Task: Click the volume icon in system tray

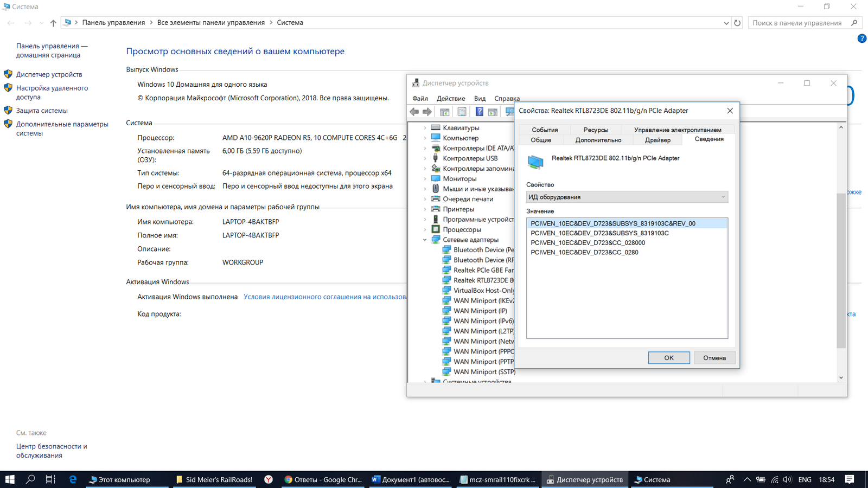Action: 787,479
